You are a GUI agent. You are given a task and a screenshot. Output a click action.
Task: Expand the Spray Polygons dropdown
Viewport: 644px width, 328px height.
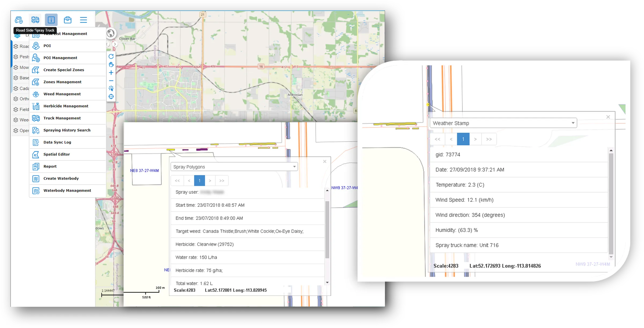pos(234,167)
